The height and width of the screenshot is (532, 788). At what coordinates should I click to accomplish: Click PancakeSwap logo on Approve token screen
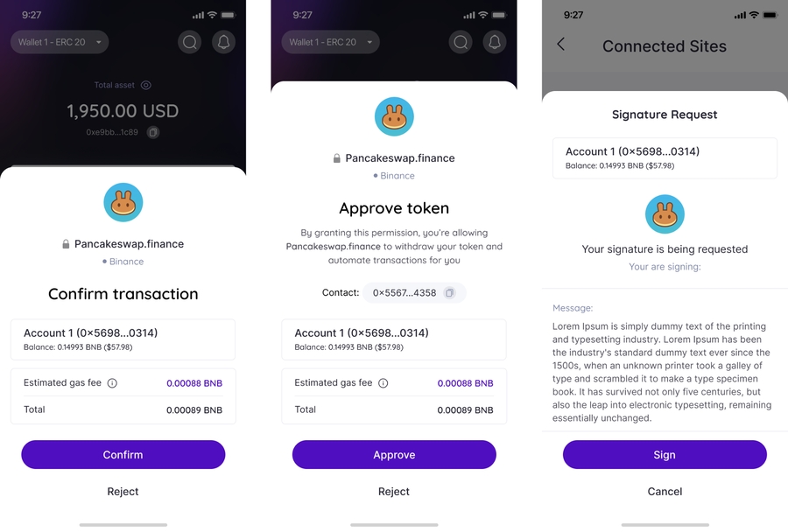point(394,116)
